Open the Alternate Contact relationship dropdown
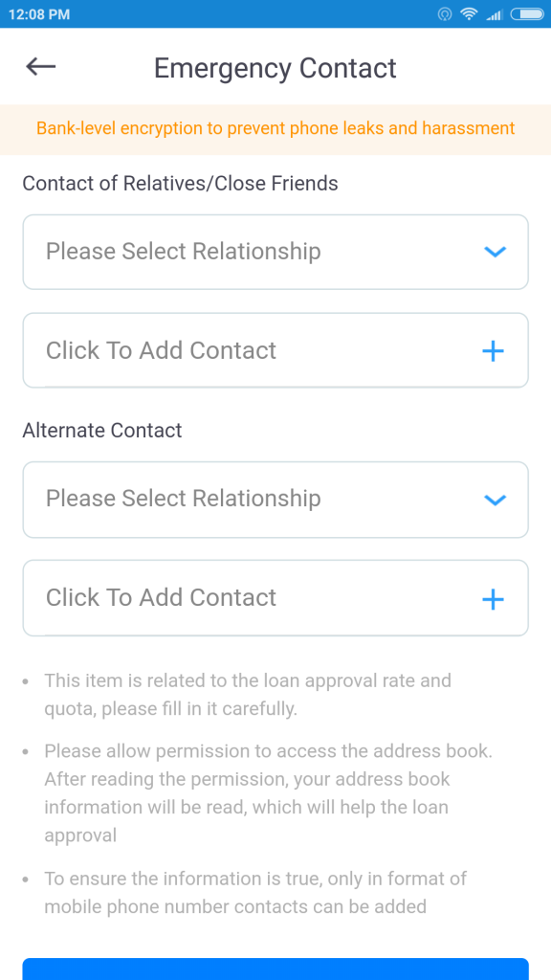The height and width of the screenshot is (980, 551). (275, 500)
